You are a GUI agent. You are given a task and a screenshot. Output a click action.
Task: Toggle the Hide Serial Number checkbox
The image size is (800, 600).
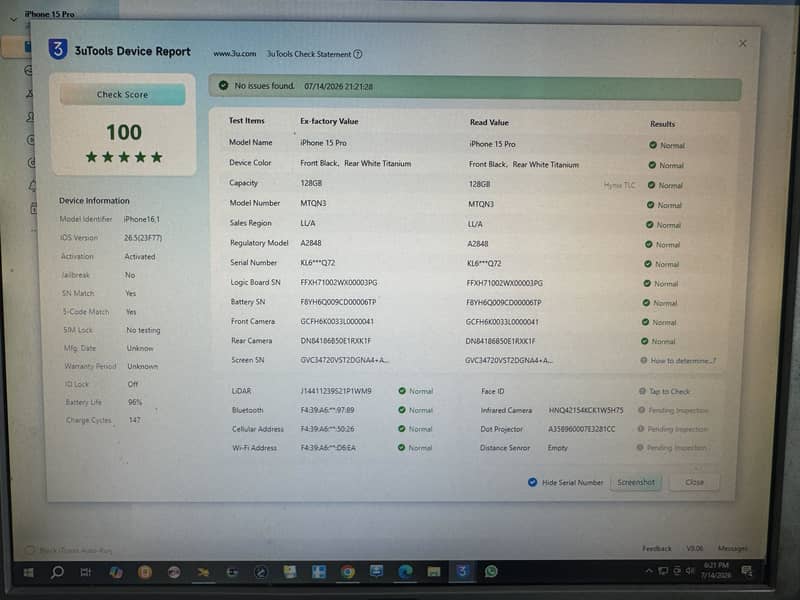532,482
